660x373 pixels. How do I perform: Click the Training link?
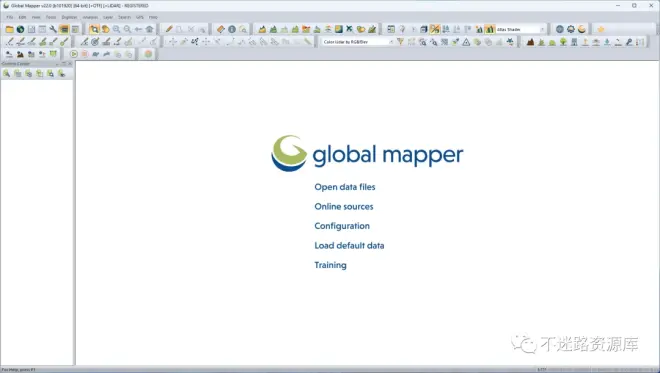330,265
